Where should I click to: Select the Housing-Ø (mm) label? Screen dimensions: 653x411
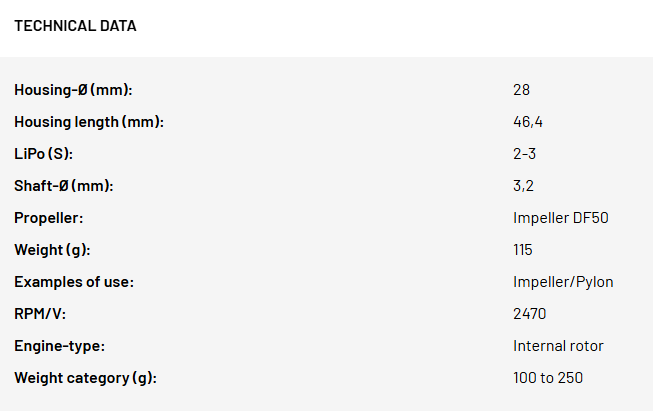point(73,90)
